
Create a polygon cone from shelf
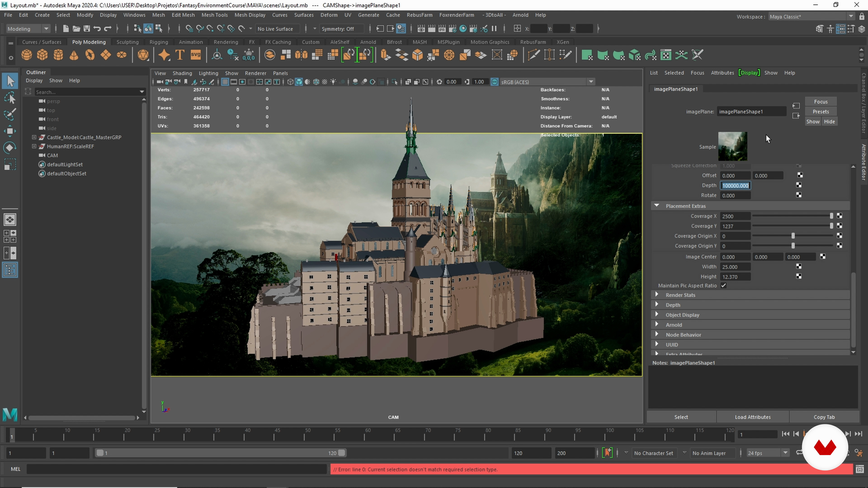coord(74,55)
